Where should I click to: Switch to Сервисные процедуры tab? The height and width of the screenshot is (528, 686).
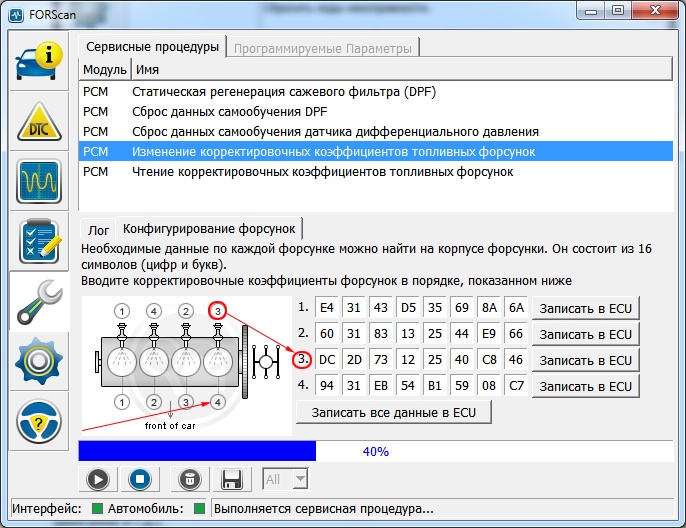[152, 47]
